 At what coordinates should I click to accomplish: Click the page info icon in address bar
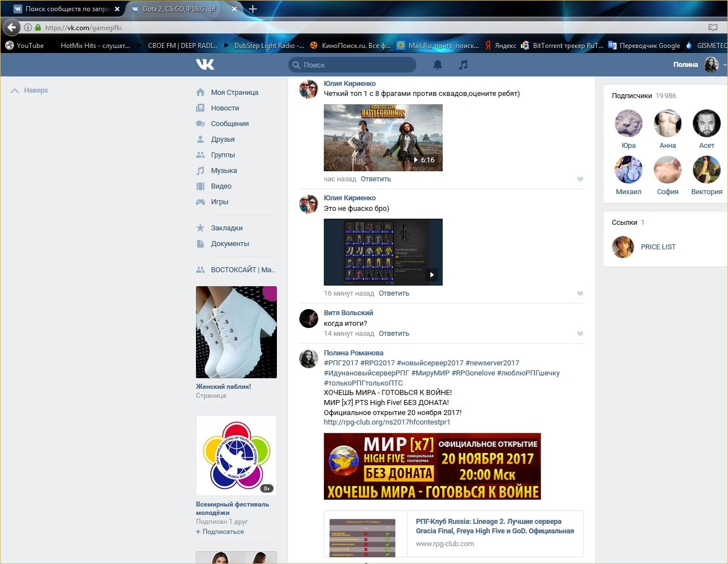pos(27,27)
